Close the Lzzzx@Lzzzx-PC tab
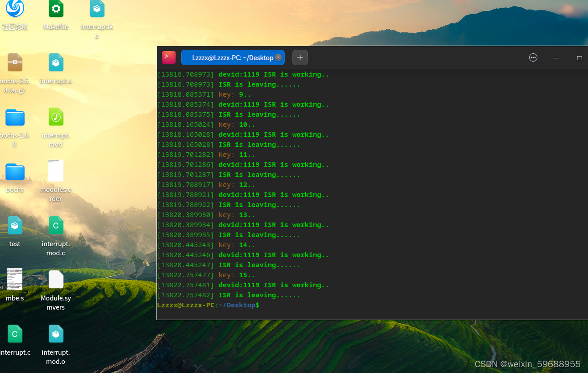 [278, 57]
